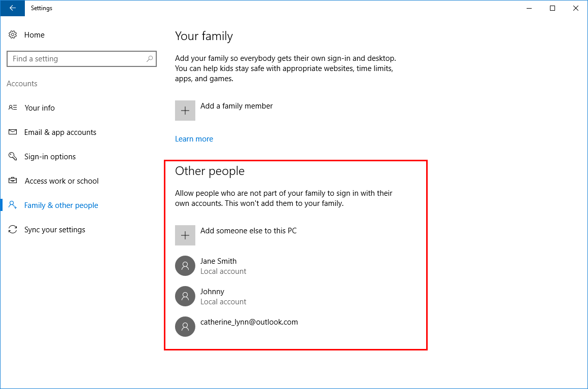
Task: Go back with the arrow button
Action: tap(12, 8)
